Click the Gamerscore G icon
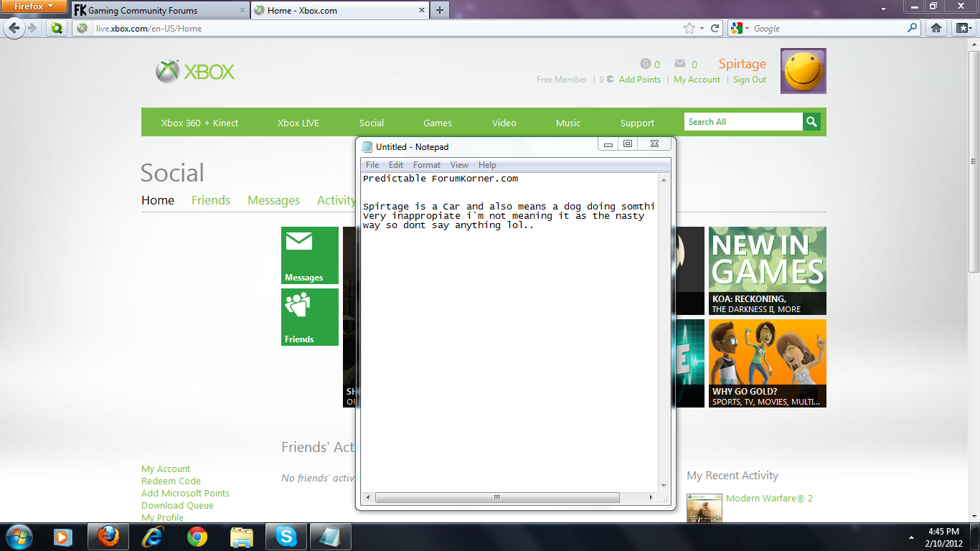 pos(645,64)
